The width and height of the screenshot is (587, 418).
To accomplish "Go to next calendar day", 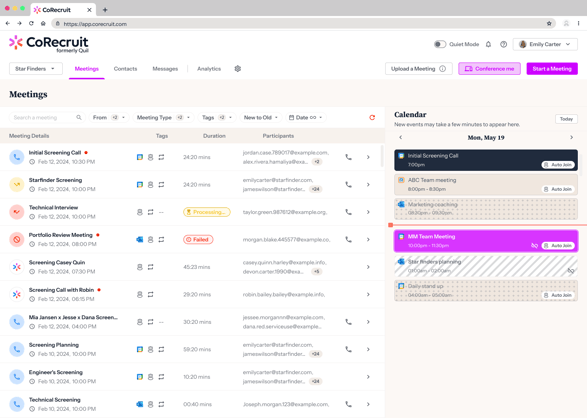I will (571, 137).
